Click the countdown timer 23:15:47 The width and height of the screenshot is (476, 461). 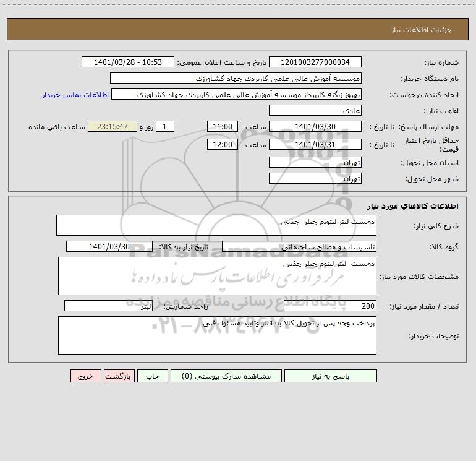(113, 126)
